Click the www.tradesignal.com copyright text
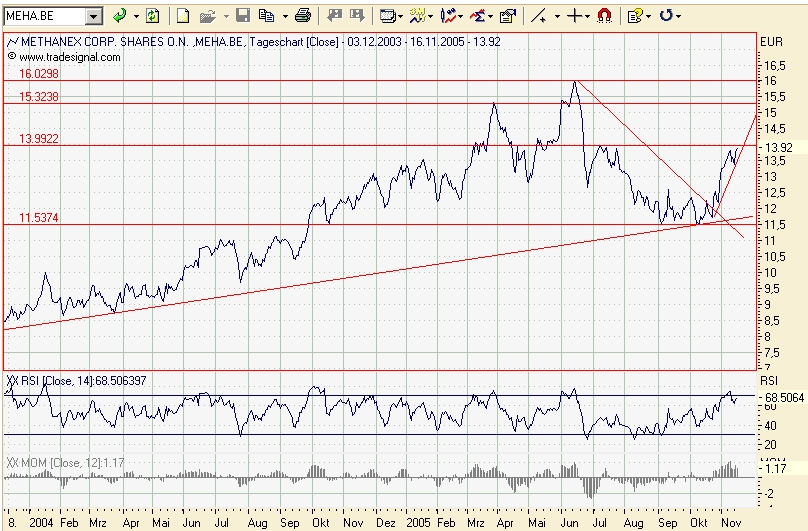 [x=64, y=57]
